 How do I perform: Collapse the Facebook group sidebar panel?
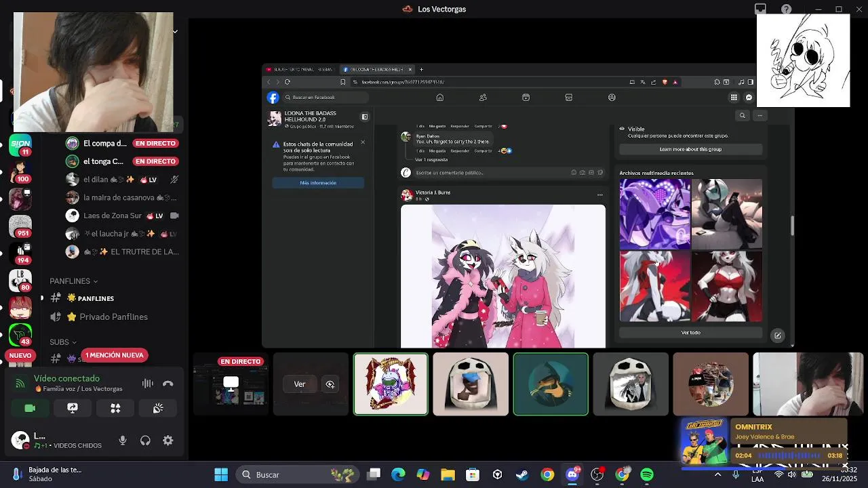pos(364,117)
